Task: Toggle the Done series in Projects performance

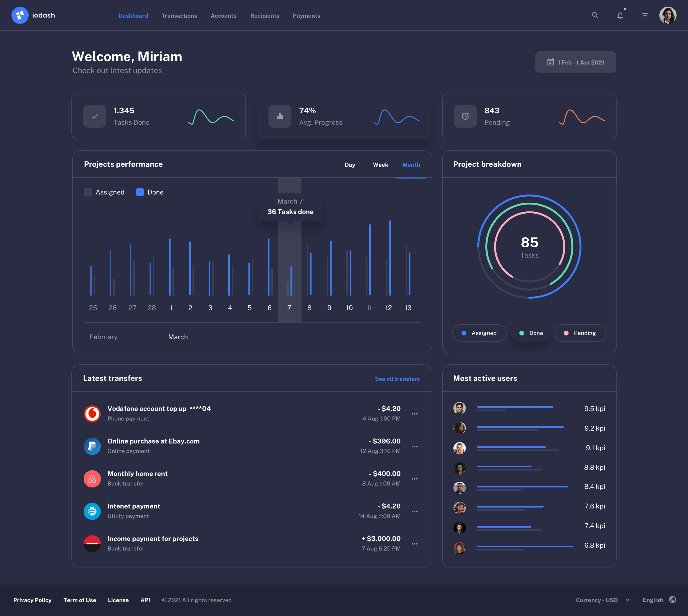Action: click(x=149, y=192)
